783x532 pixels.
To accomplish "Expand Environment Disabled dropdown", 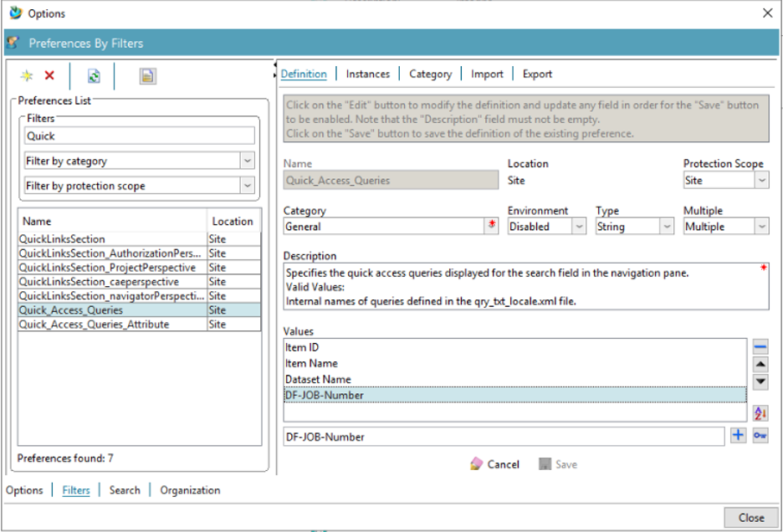I will click(x=579, y=227).
